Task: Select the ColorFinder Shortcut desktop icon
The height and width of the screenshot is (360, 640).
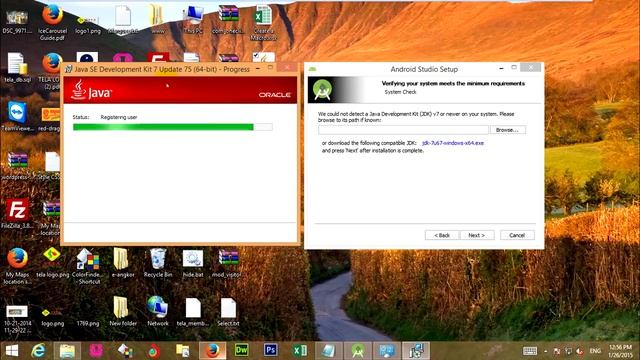Action: click(87, 266)
